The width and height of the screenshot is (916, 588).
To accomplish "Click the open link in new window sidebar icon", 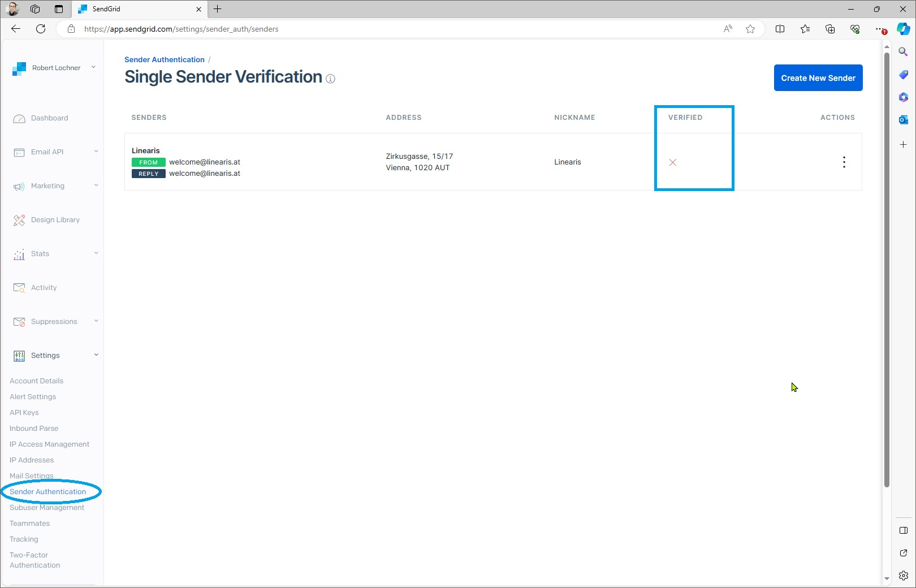I will [x=904, y=553].
